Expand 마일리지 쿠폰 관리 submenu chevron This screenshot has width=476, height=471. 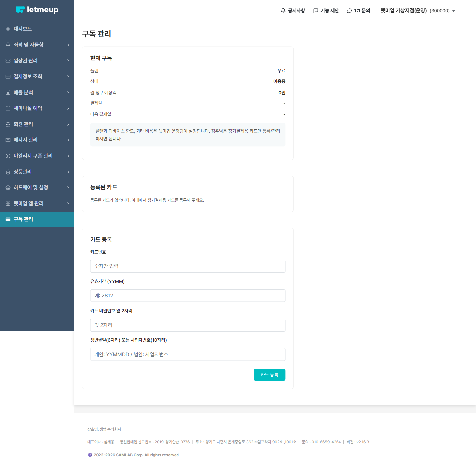pos(68,156)
